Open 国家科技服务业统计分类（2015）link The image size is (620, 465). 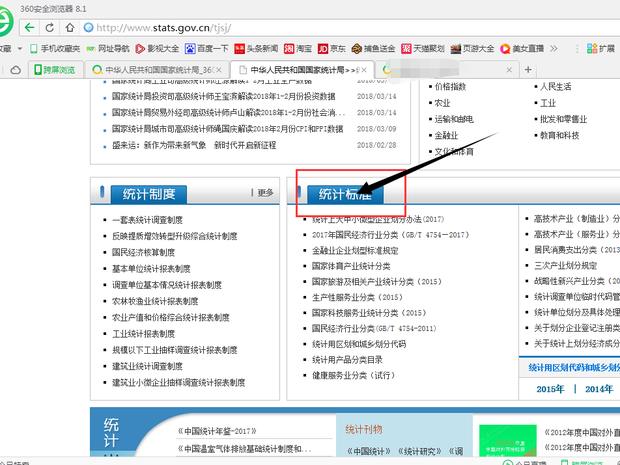[x=369, y=313]
